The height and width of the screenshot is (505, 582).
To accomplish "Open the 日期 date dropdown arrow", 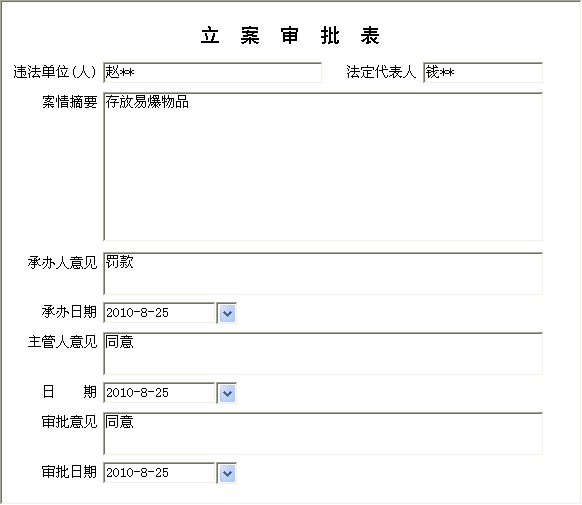I will (x=227, y=393).
